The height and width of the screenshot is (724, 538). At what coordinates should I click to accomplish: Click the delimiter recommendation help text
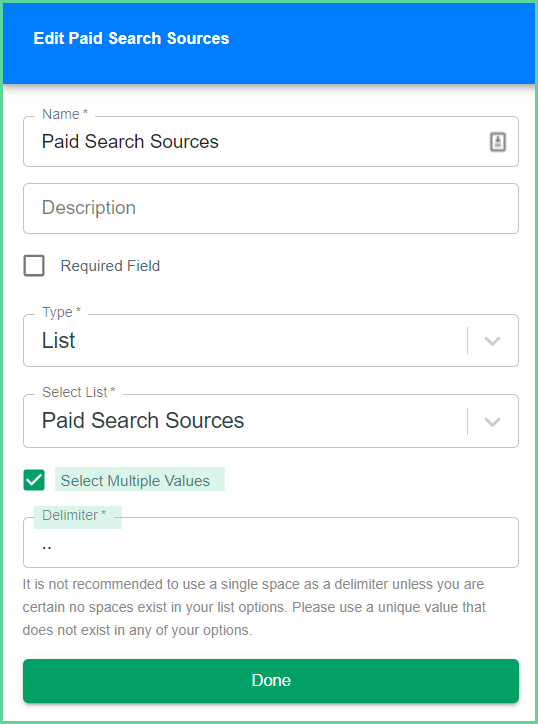pyautogui.click(x=254, y=607)
